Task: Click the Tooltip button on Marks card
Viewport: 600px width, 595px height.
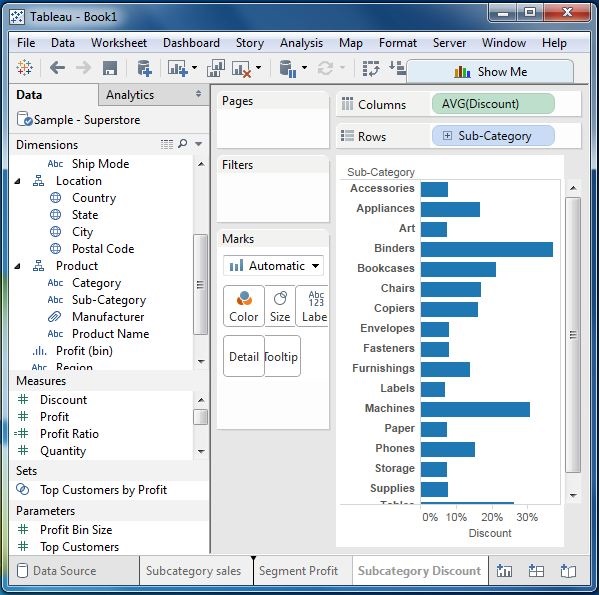Action: tap(281, 357)
